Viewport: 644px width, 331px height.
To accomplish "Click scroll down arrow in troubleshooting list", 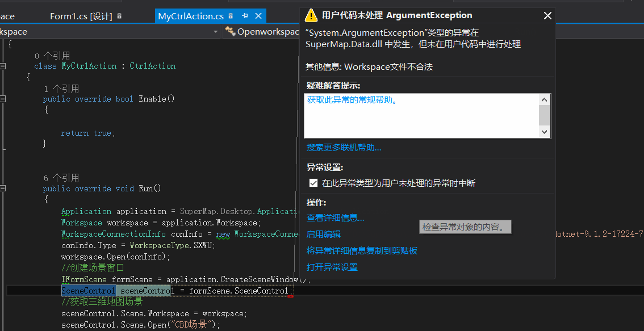I will pos(544,132).
